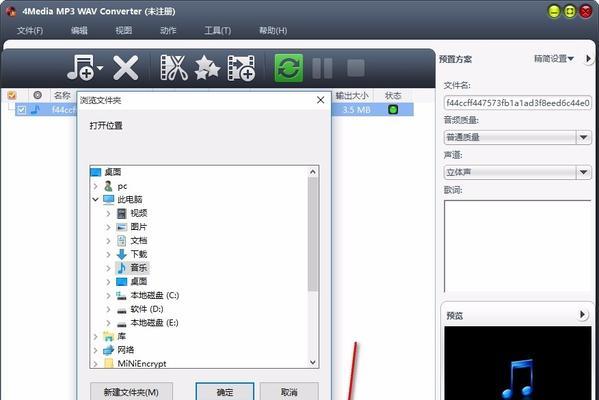This screenshot has width=599, height=400.
Task: Confirm with the 确定 button
Action: (x=225, y=392)
